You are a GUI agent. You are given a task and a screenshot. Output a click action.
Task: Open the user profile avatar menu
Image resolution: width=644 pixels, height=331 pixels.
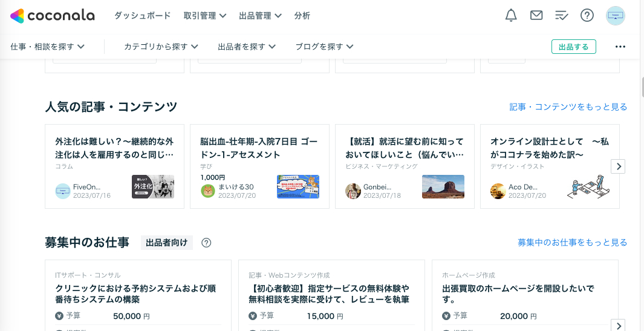click(616, 16)
